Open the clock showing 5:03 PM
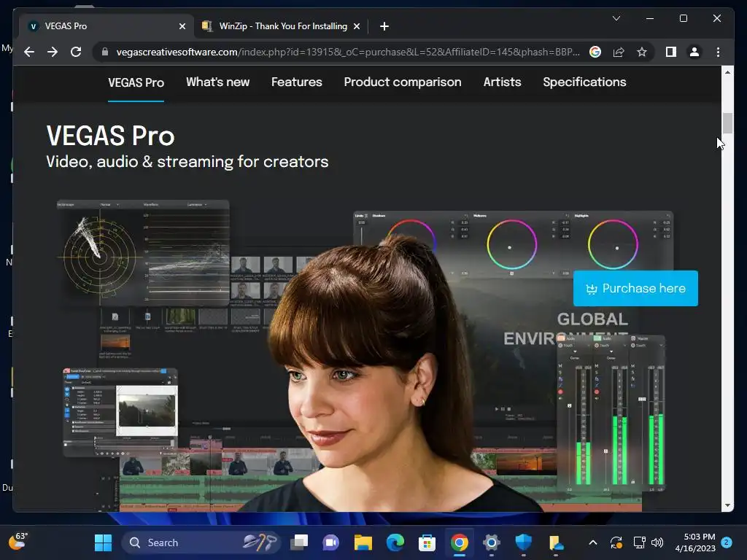Image resolution: width=747 pixels, height=560 pixels. pyautogui.click(x=695, y=542)
